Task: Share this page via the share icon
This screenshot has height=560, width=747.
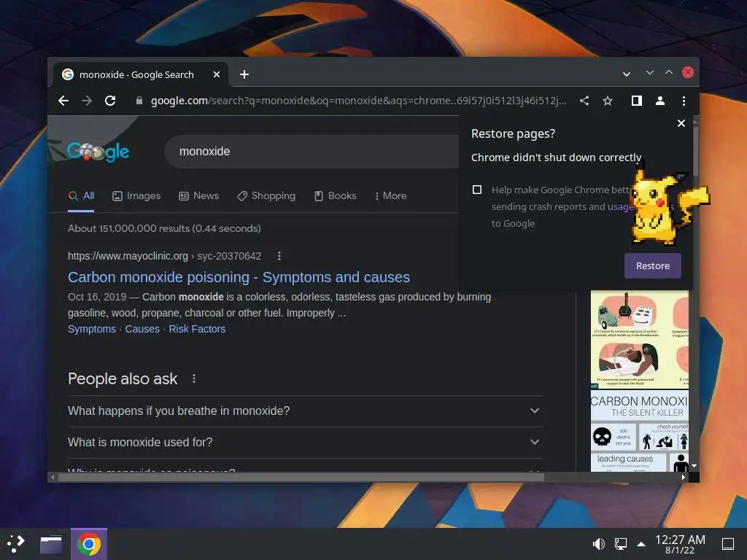Action: 584,101
